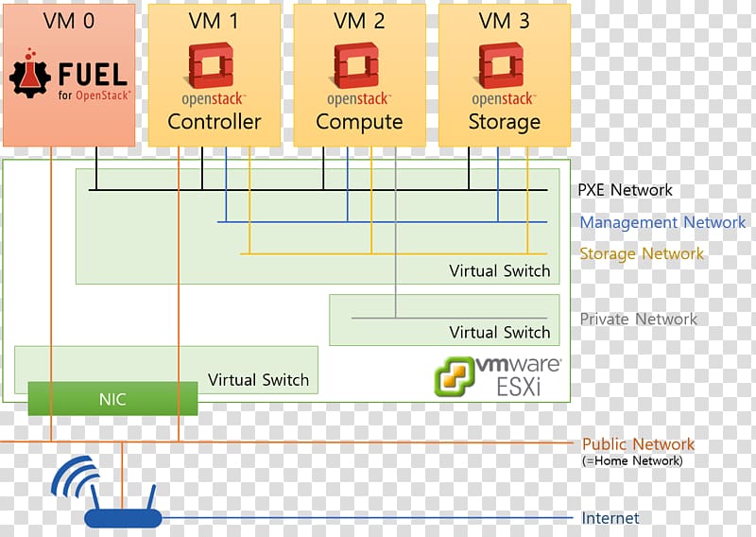
Task: Click the VM 3 title text
Action: [505, 21]
